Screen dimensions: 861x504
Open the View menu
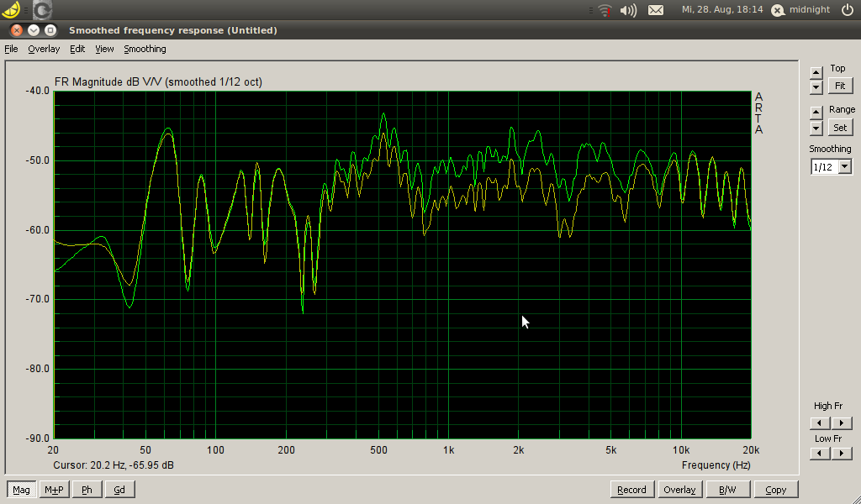tap(104, 49)
